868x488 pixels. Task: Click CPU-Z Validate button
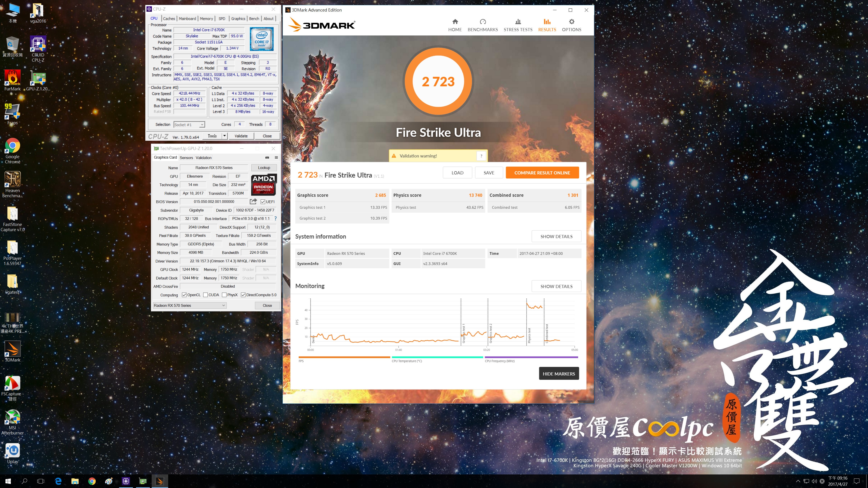pyautogui.click(x=241, y=136)
